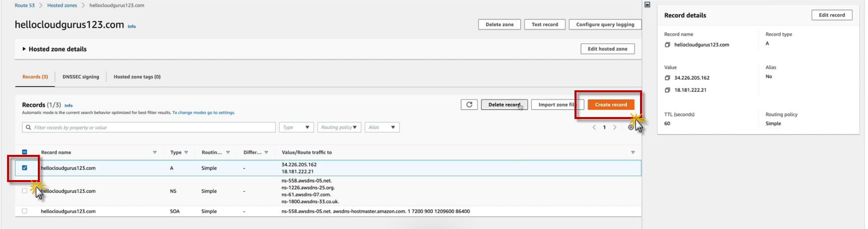This screenshot has width=868, height=229.
Task: Click value ns-558.awsdns-05.net. in NS row
Action: click(307, 181)
